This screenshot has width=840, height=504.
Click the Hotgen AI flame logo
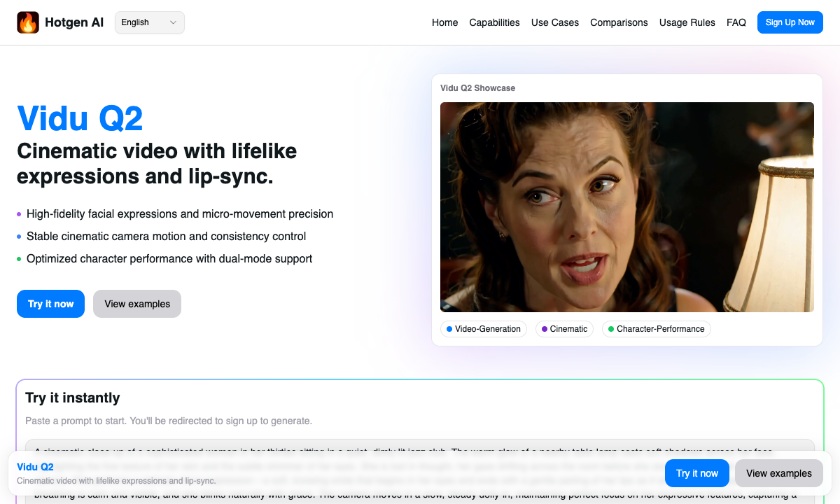tap(28, 22)
